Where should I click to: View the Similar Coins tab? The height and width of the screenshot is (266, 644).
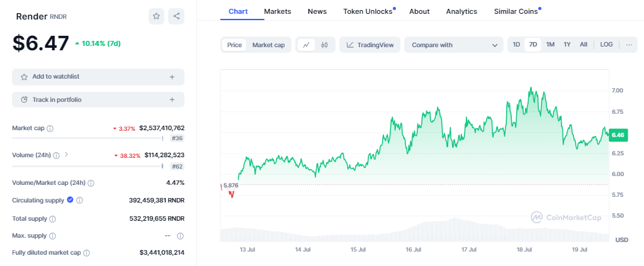(x=516, y=11)
